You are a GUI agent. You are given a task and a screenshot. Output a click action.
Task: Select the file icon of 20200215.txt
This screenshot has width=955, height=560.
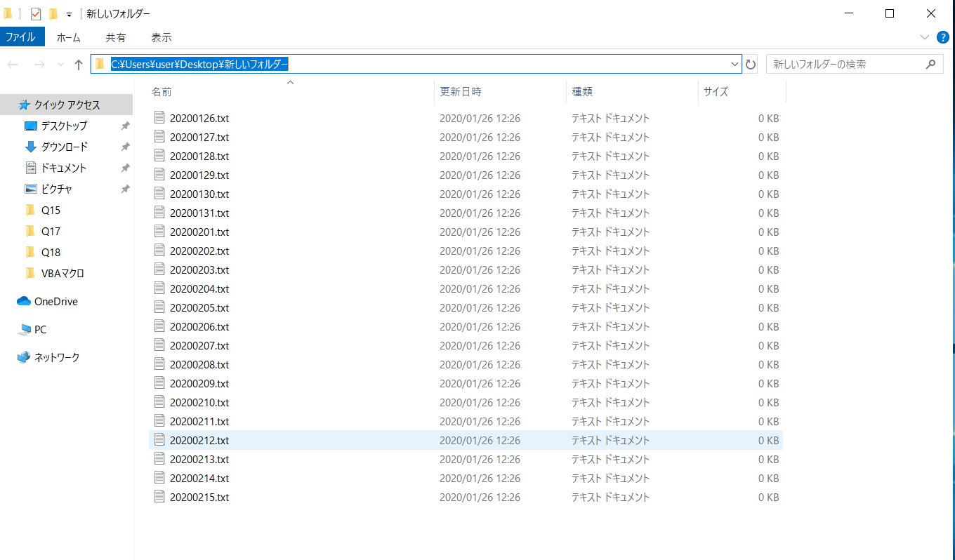(159, 497)
